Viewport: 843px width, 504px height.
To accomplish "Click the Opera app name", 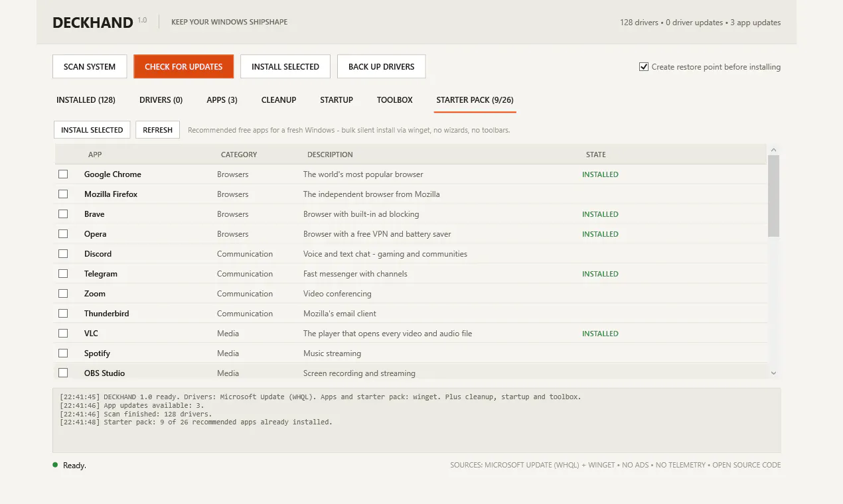I will click(96, 234).
